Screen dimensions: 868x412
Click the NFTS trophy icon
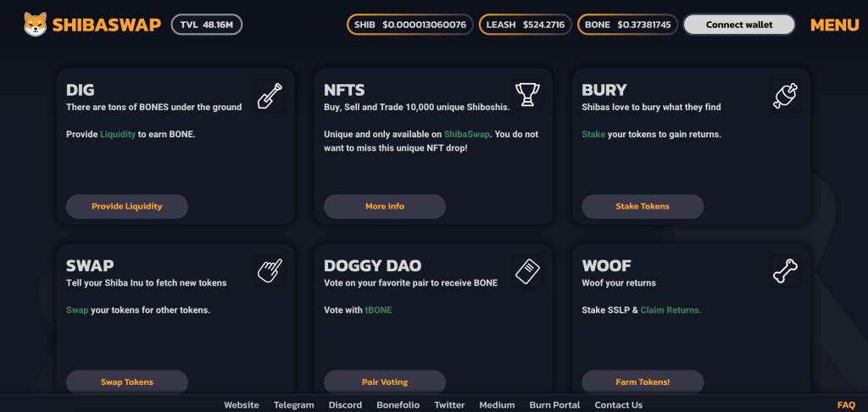point(527,95)
